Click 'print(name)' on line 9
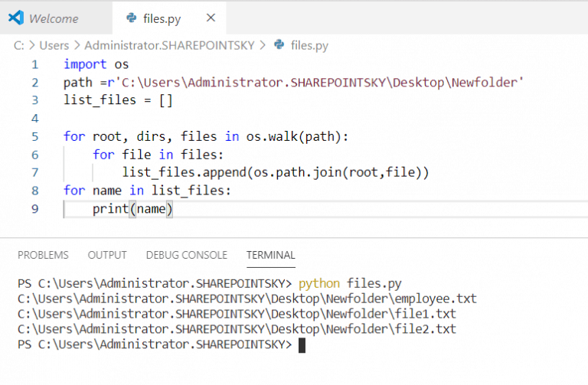 (132, 208)
